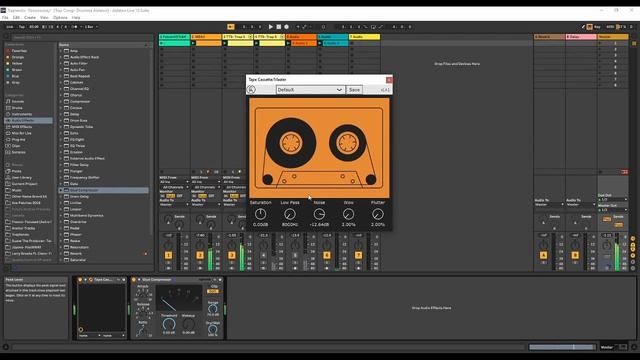Open the Create menu
Viewport: 640px width, 360px height.
(30, 18)
